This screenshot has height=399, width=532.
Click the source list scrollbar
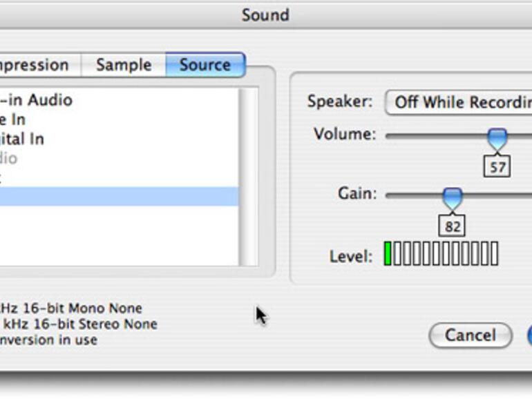pos(248,176)
